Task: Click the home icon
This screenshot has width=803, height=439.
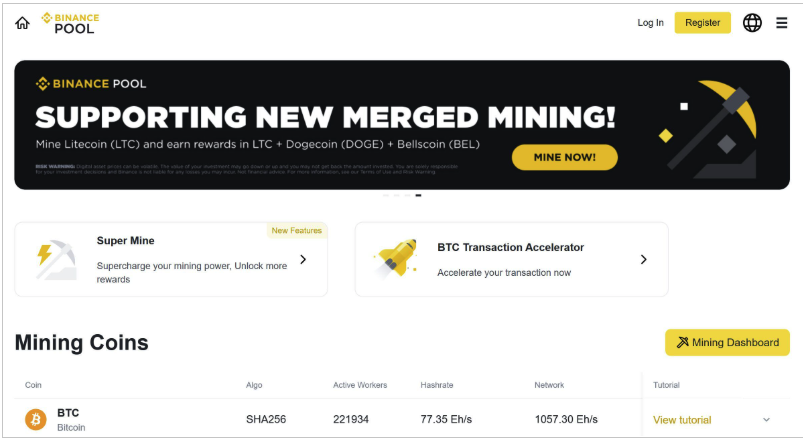Action: click(22, 23)
